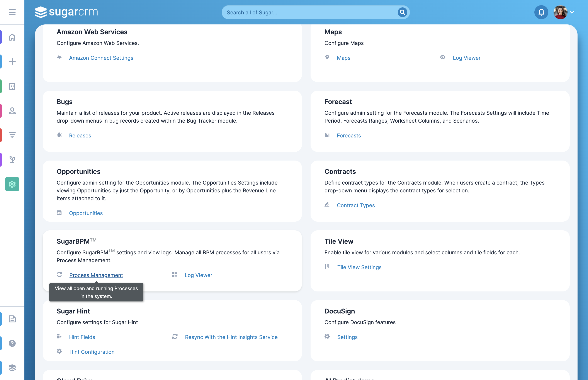The width and height of the screenshot is (588, 380).
Task: Click the pencil icon beside Contract Types
Action: pyautogui.click(x=327, y=205)
